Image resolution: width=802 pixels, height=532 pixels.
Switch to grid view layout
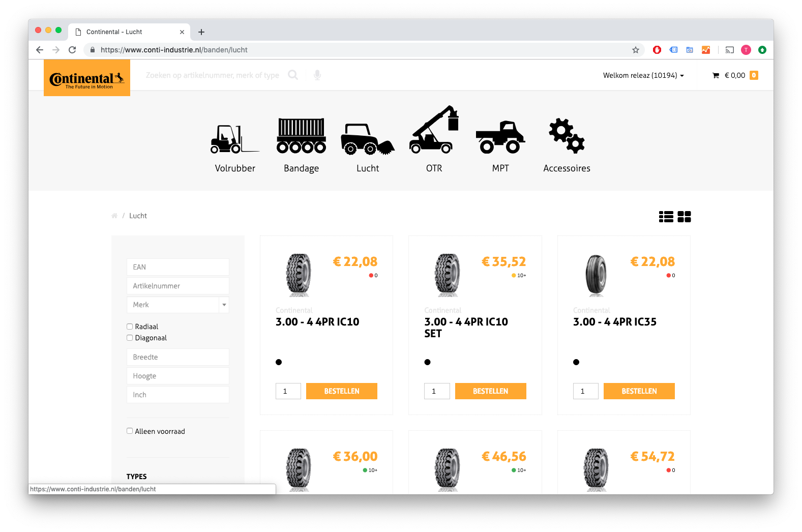[684, 217]
